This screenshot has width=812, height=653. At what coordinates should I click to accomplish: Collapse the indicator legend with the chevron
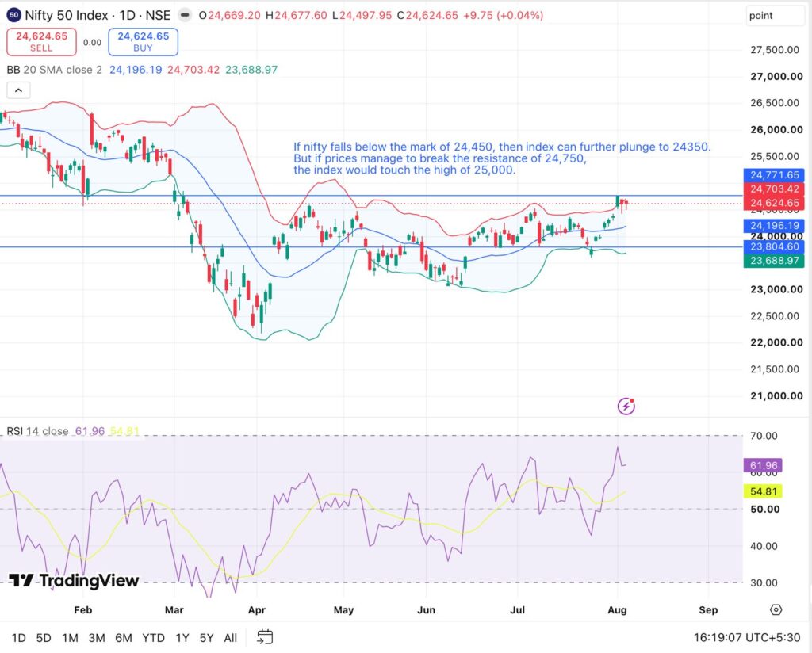[19, 90]
